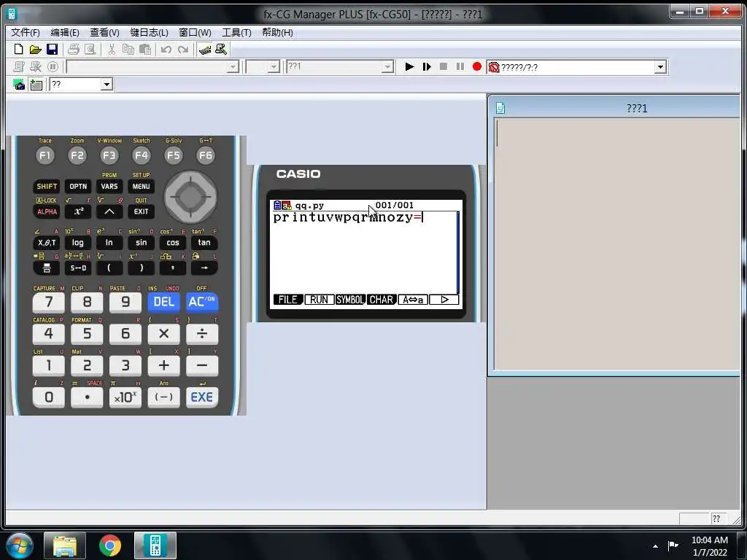Image resolution: width=747 pixels, height=560 pixels.
Task: Open Google Chrome from the taskbar
Action: tap(110, 545)
